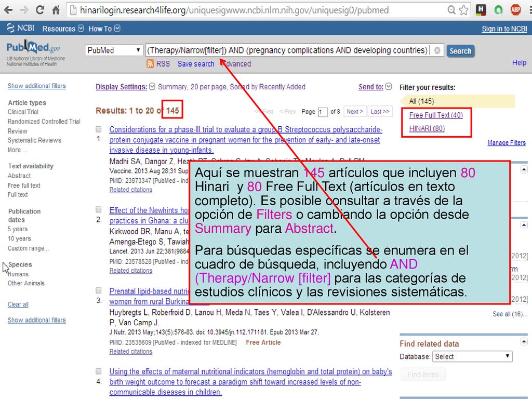Expand More article types
Screen dimensions: 532x399
click(x=17, y=150)
